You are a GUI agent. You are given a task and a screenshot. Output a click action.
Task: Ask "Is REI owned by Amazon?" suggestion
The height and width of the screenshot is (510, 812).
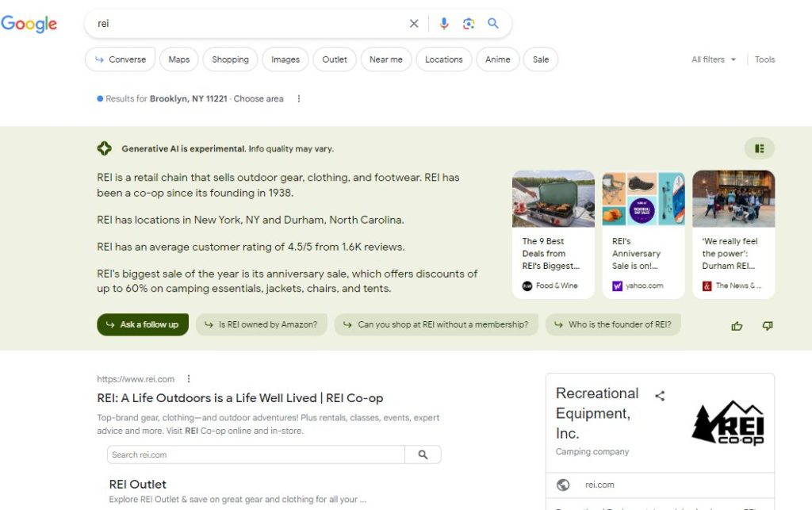click(x=262, y=324)
